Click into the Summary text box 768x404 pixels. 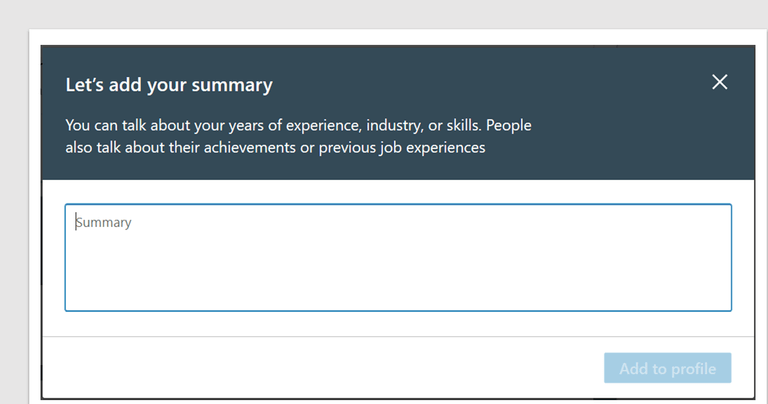(398, 258)
